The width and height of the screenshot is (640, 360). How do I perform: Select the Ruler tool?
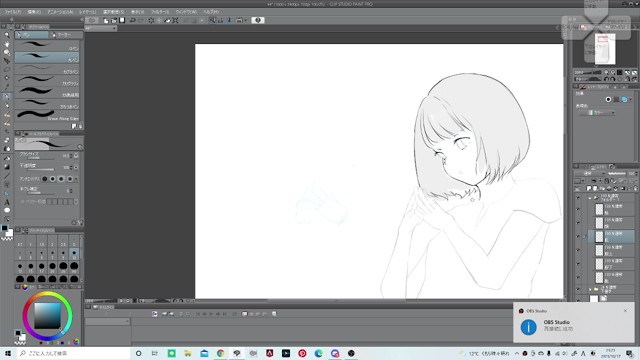click(x=7, y=193)
